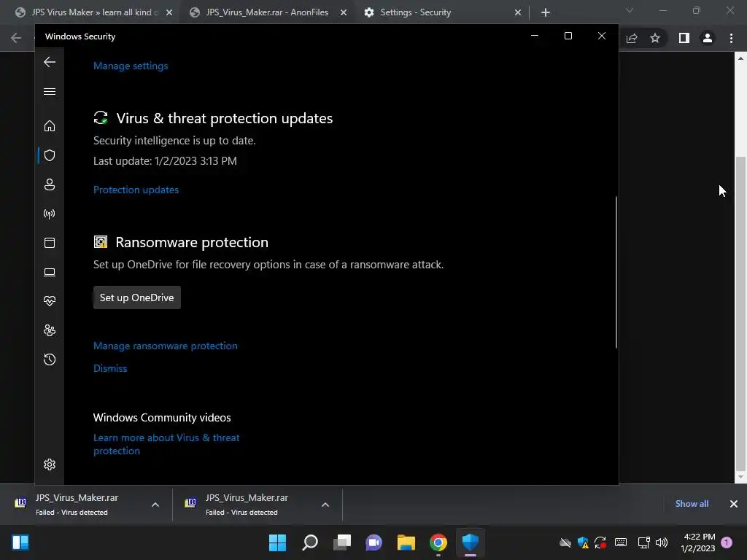Go back using Windows Security back arrow
This screenshot has width=747, height=560.
pyautogui.click(x=50, y=62)
